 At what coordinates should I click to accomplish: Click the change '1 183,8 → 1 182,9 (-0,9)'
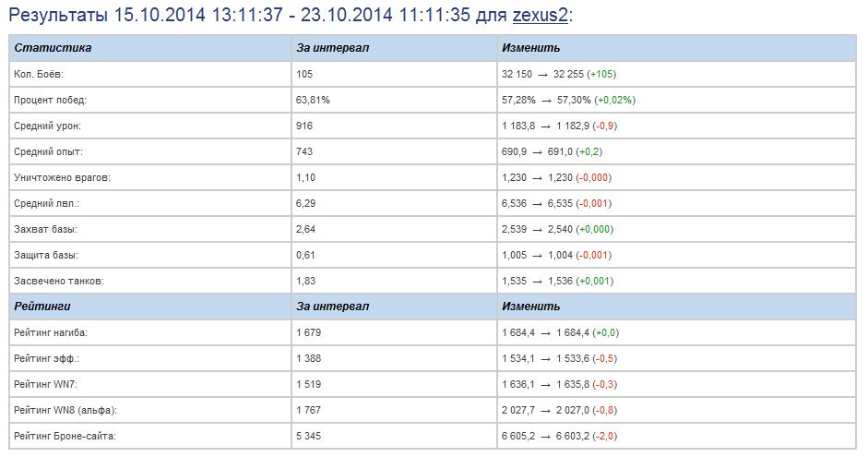point(559,126)
